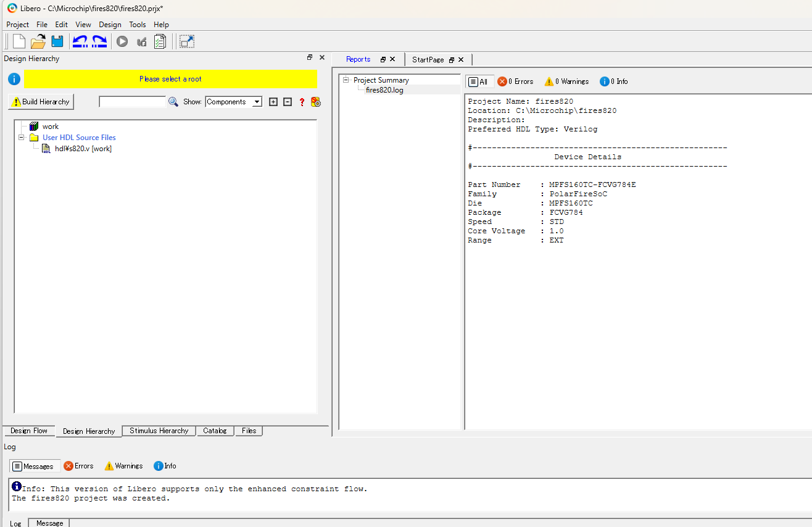Image resolution: width=812 pixels, height=527 pixels.
Task: Click the magnifier search icon in Design Hierarchy
Action: pyautogui.click(x=173, y=102)
